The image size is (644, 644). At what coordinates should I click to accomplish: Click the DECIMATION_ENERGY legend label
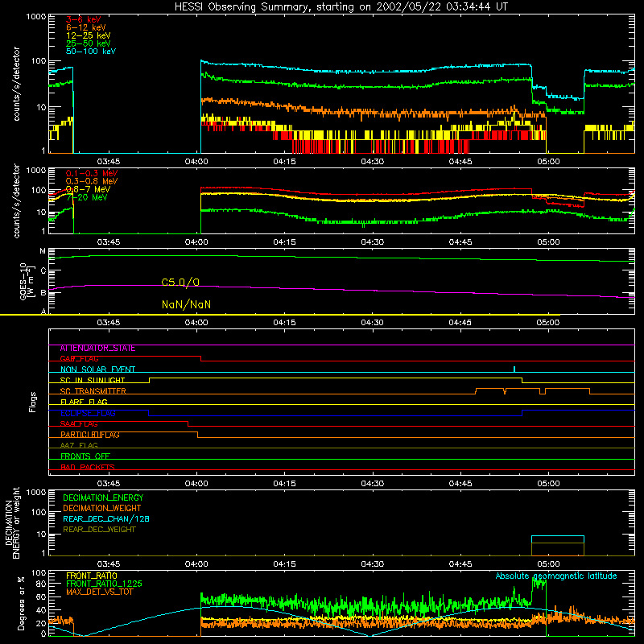pos(103,497)
